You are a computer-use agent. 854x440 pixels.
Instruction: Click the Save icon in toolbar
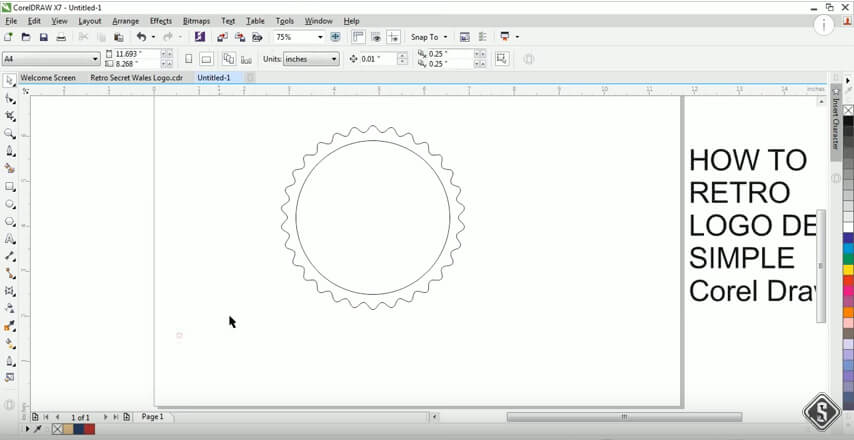43,37
